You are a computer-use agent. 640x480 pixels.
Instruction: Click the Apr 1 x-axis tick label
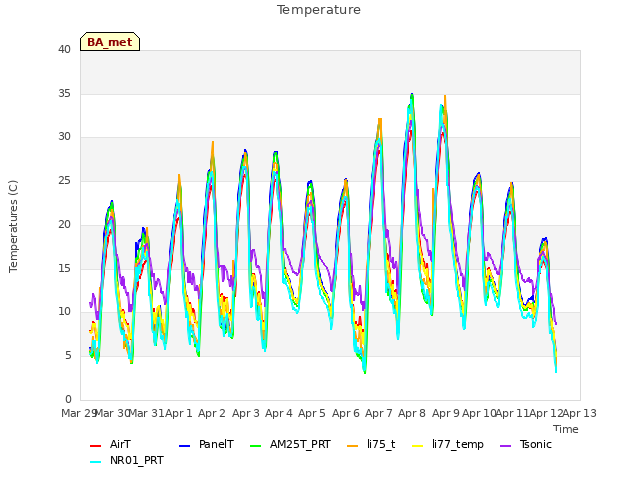point(179,413)
